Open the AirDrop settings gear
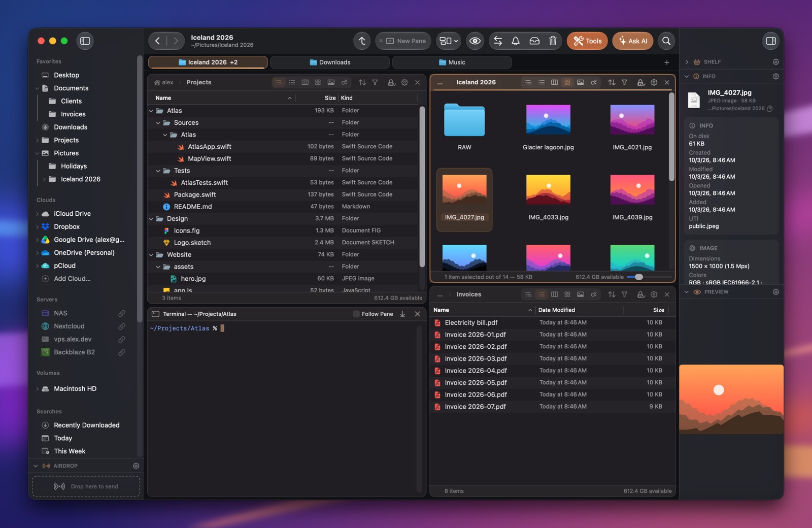 click(x=136, y=466)
